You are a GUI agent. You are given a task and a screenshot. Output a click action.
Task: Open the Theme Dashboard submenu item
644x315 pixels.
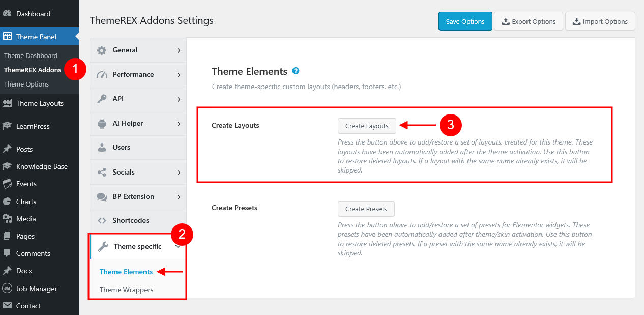[x=31, y=55]
